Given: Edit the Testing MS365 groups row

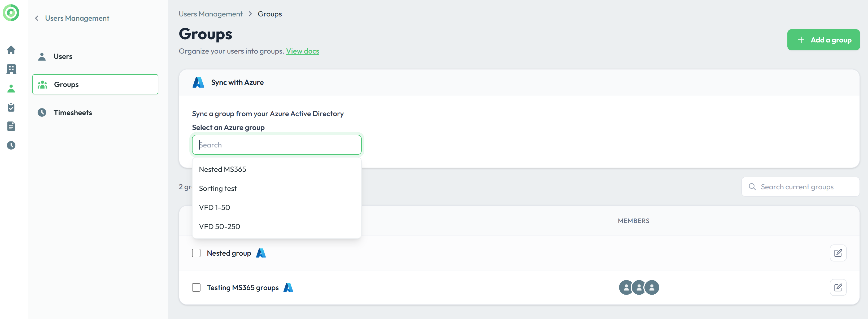Looking at the screenshot, I should coord(838,287).
